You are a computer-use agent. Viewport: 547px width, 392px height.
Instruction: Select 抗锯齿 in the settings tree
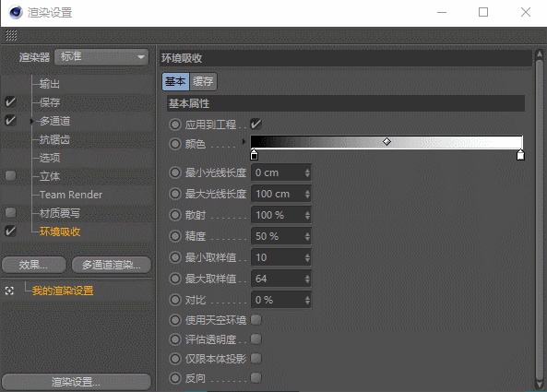click(54, 139)
